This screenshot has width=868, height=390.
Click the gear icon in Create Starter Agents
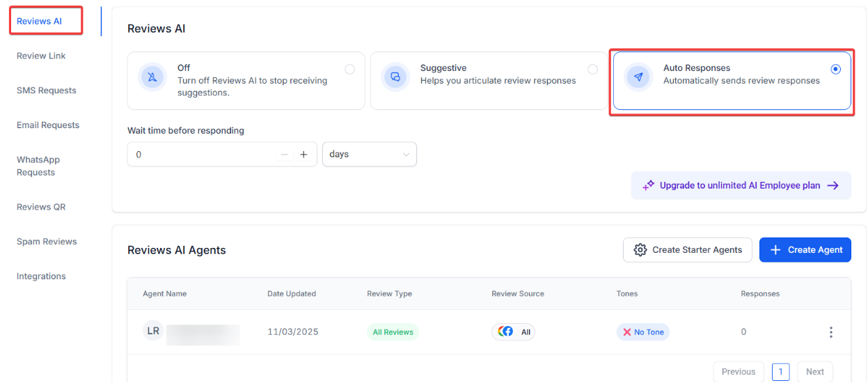point(640,250)
